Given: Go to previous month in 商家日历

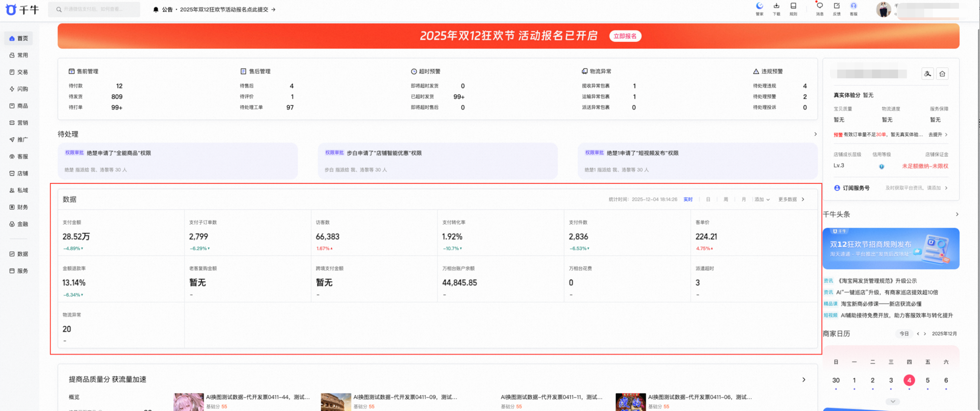Looking at the screenshot, I should [918, 334].
